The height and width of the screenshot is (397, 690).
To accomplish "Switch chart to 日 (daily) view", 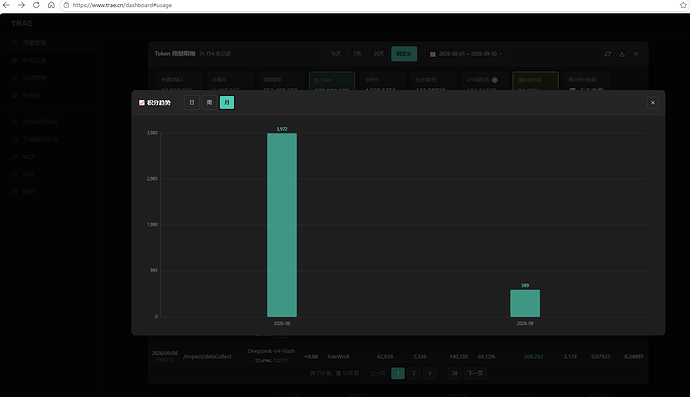I will click(192, 103).
